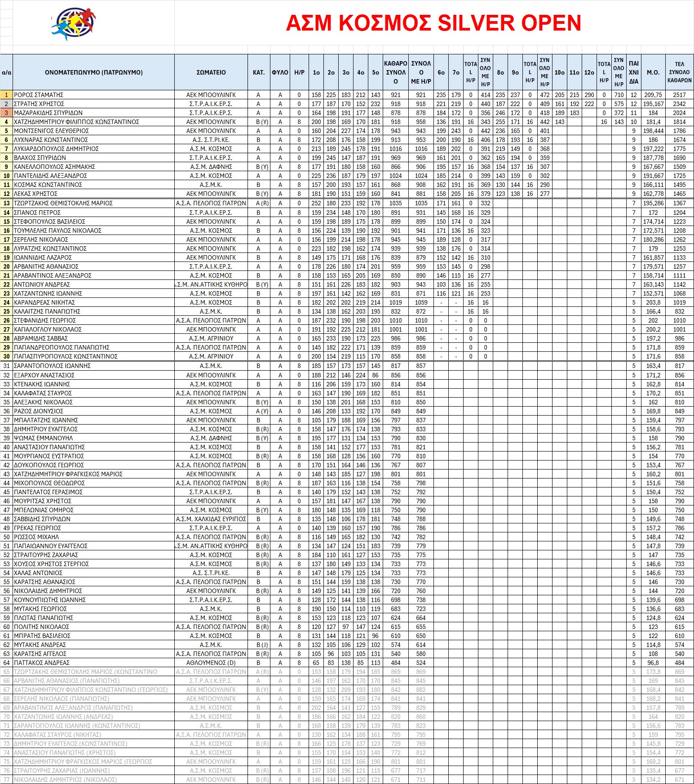Click the ΠΑΙΧΝΙΔΙΑ column header
694x784 pixels.
pos(633,72)
